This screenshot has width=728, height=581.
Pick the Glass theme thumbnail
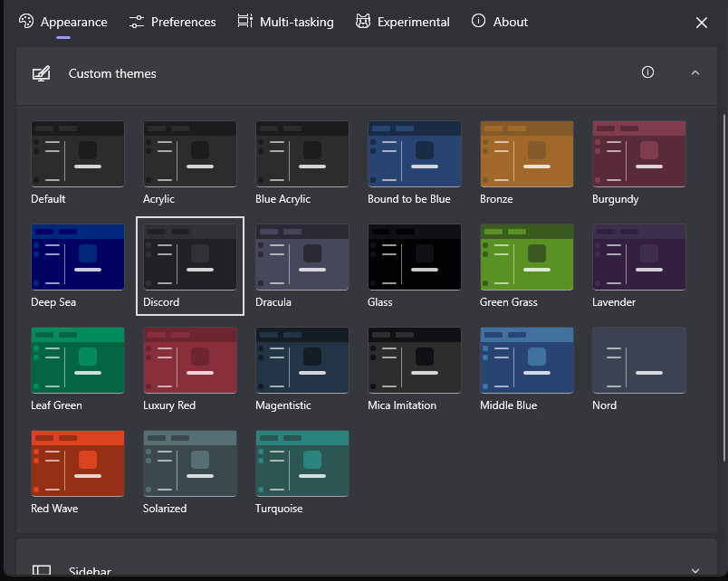(415, 257)
